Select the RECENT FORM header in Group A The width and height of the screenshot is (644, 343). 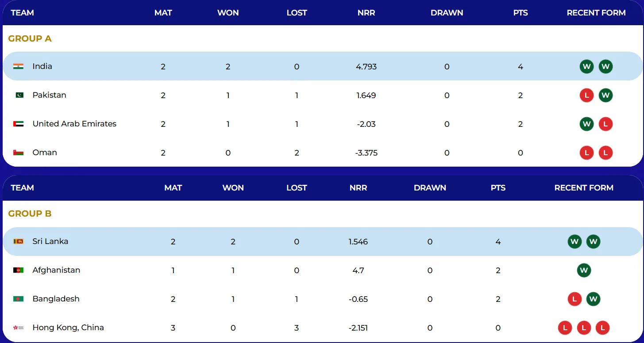(596, 13)
